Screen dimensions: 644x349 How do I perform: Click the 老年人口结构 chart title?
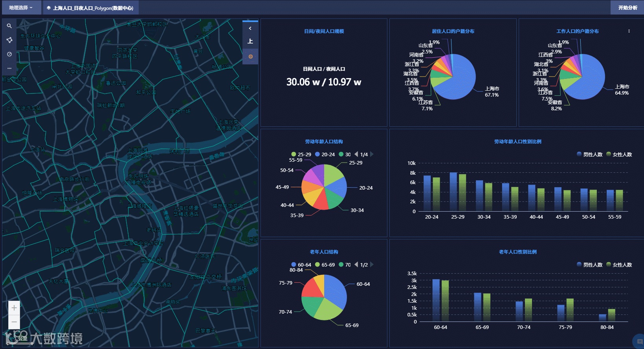pos(324,252)
